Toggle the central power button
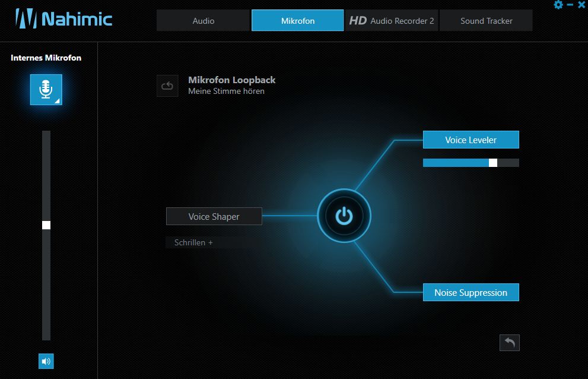This screenshot has height=379, width=588. click(x=344, y=216)
